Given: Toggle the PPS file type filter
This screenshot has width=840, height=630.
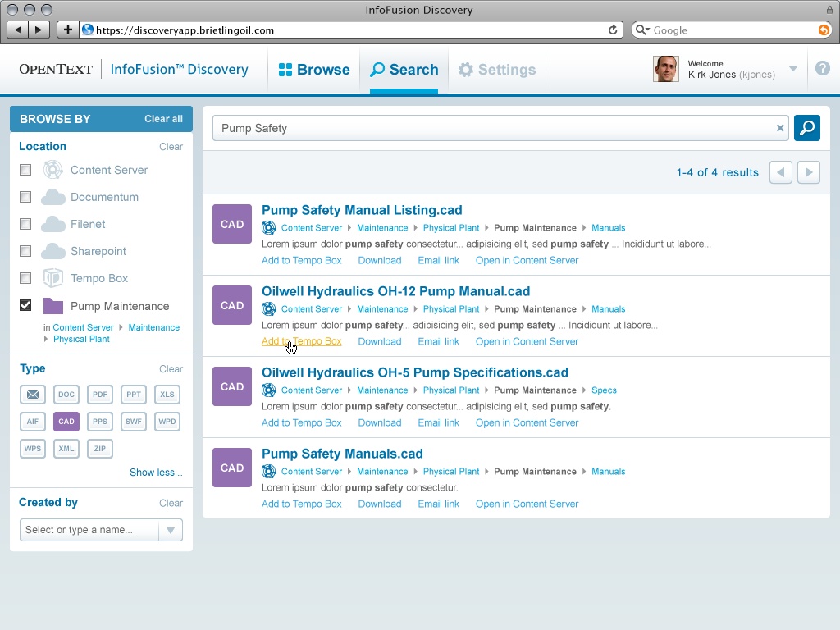Looking at the screenshot, I should 99,422.
